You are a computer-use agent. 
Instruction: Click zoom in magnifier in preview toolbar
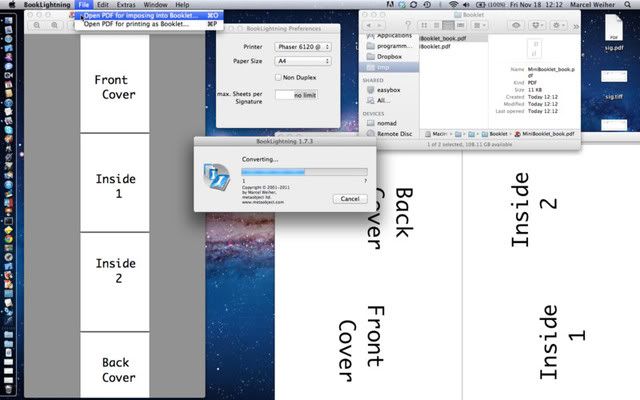point(54,25)
